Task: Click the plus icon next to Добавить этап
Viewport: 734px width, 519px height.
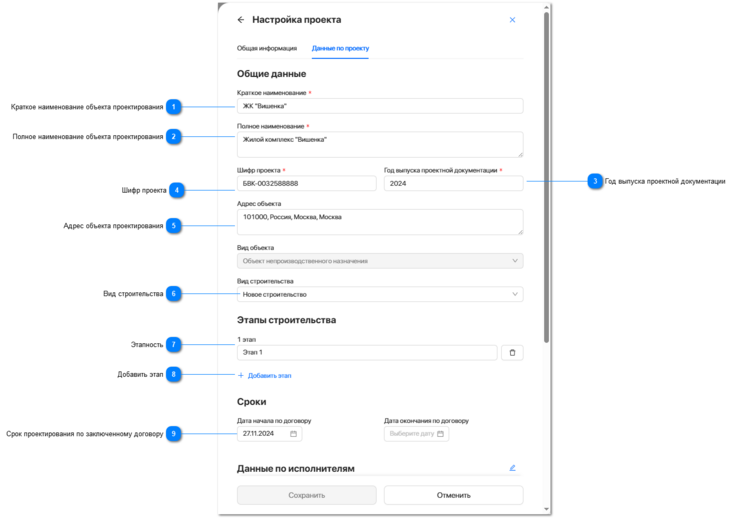Action: click(x=241, y=375)
